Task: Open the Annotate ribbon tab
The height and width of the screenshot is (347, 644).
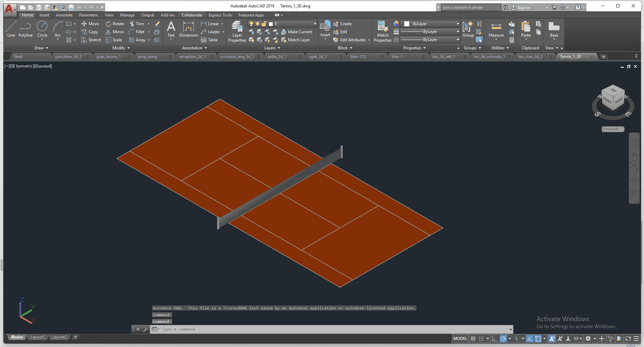Action: [64, 15]
